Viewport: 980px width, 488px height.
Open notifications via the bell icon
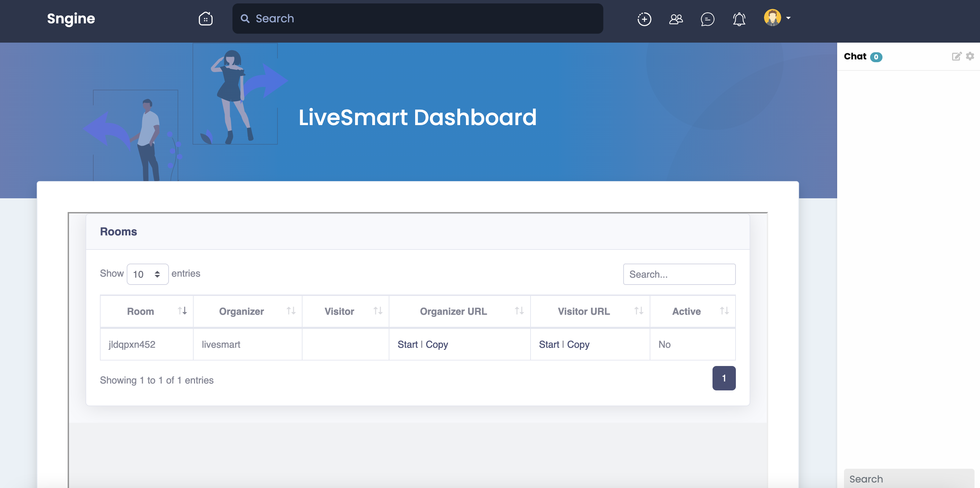739,19
